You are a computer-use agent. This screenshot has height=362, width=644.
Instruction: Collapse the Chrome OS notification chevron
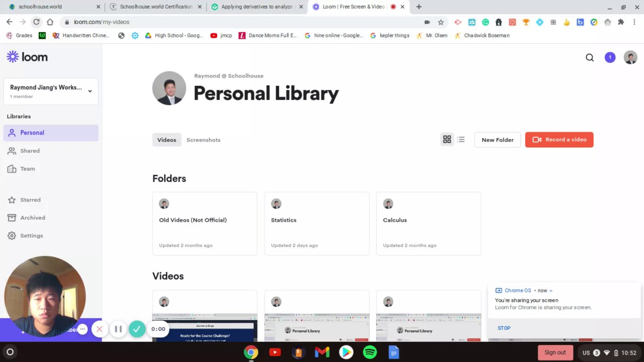[551, 291]
